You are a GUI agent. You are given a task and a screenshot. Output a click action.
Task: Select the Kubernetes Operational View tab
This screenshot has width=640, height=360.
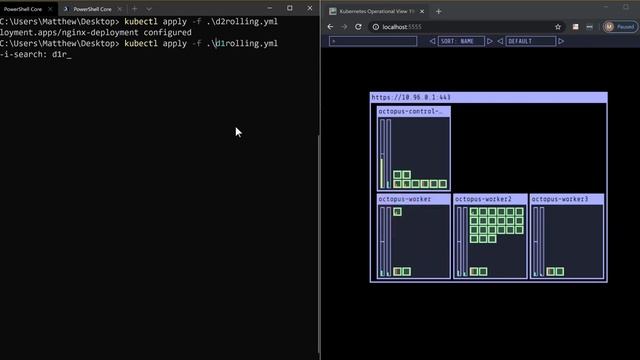tap(377, 11)
